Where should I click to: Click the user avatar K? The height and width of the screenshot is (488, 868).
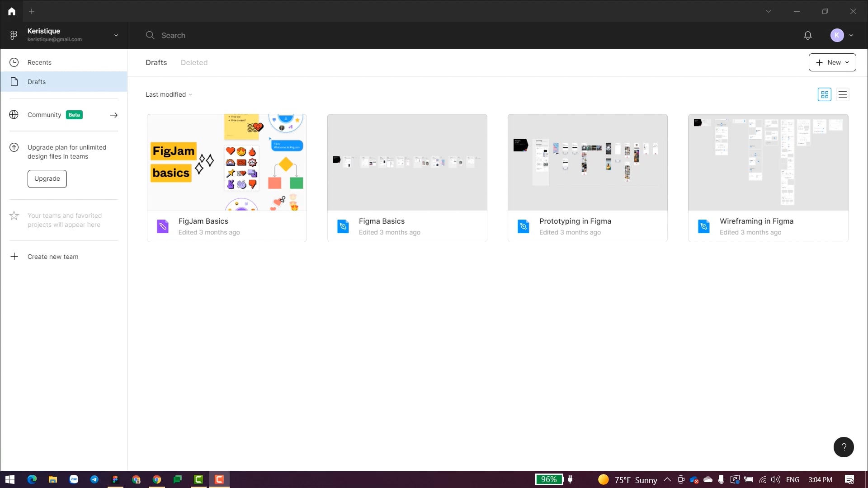pyautogui.click(x=837, y=35)
